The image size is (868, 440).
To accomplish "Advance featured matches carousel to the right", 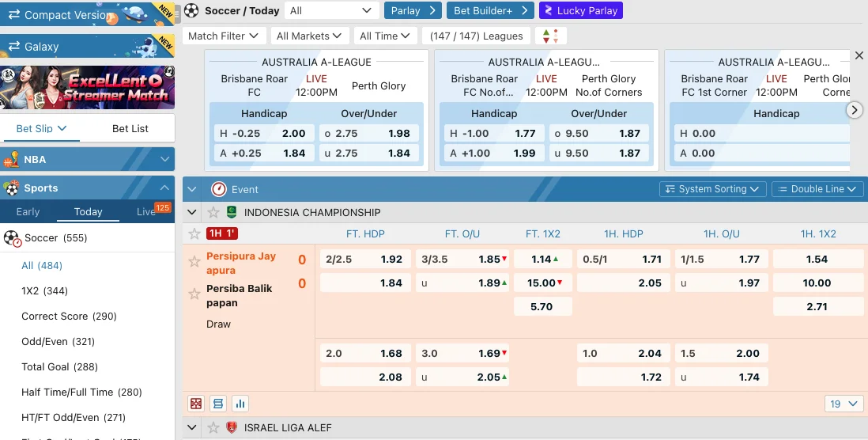I will [x=854, y=110].
